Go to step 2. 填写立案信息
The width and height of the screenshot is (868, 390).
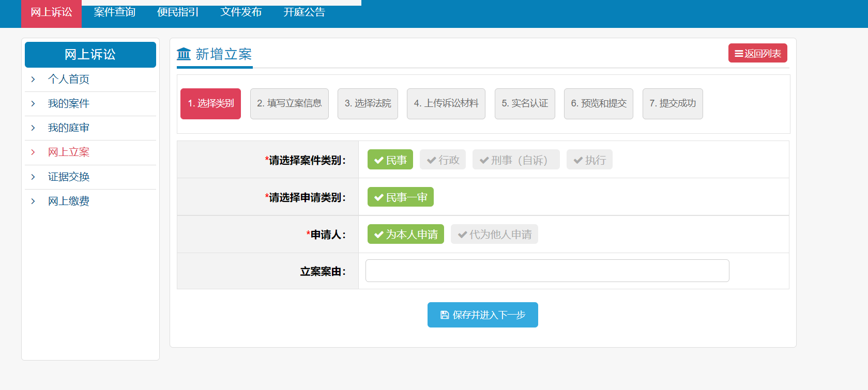coord(290,103)
